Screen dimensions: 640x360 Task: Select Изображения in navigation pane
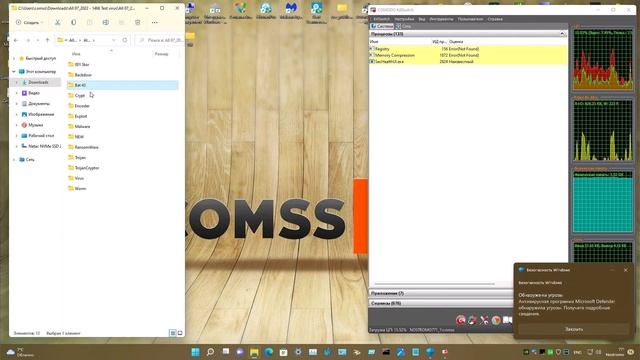[x=41, y=114]
